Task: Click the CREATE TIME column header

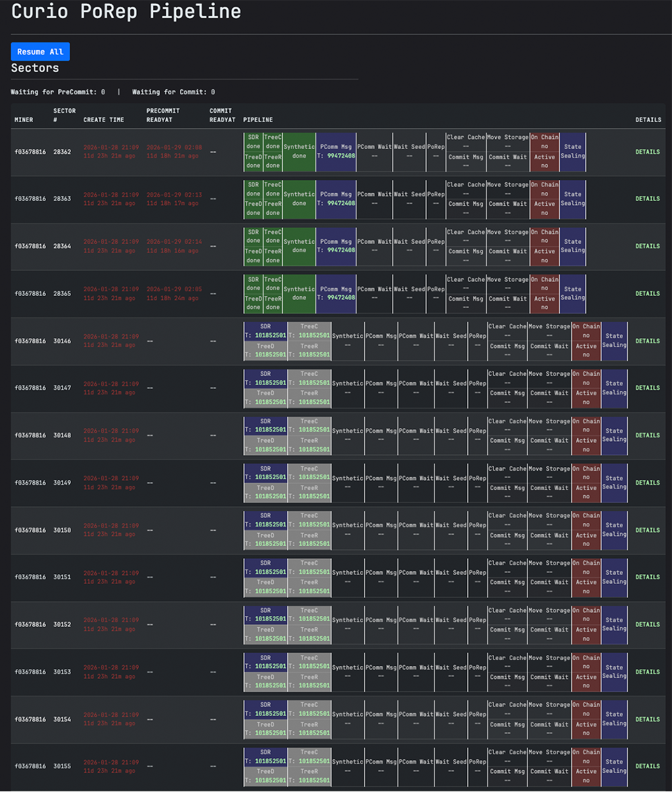Action: pos(104,120)
